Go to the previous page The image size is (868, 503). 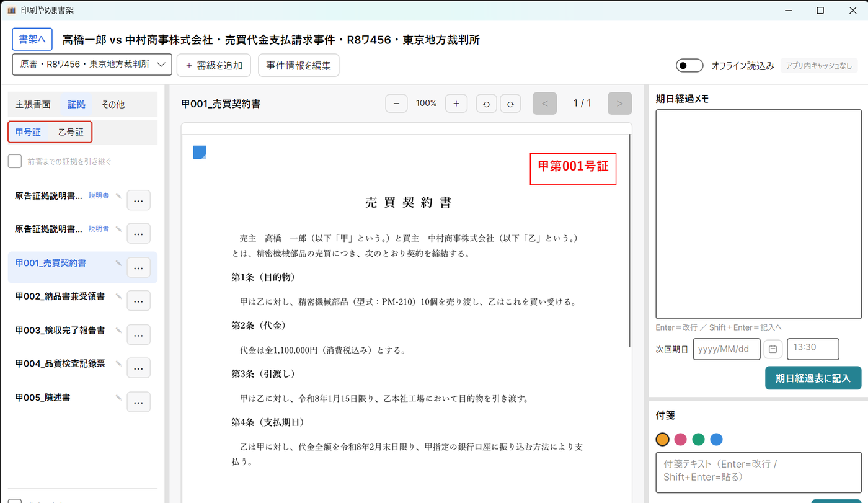point(545,104)
